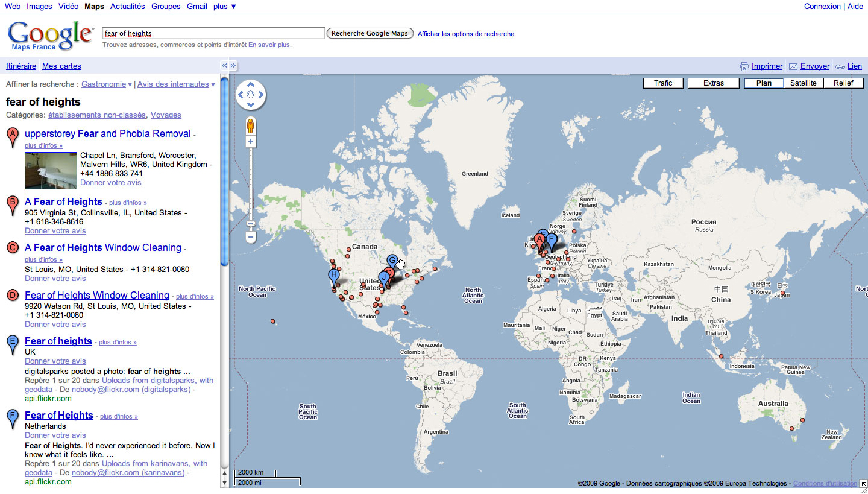This screenshot has height=494, width=868.
Task: Open Gmail from the top bar
Action: [x=197, y=7]
